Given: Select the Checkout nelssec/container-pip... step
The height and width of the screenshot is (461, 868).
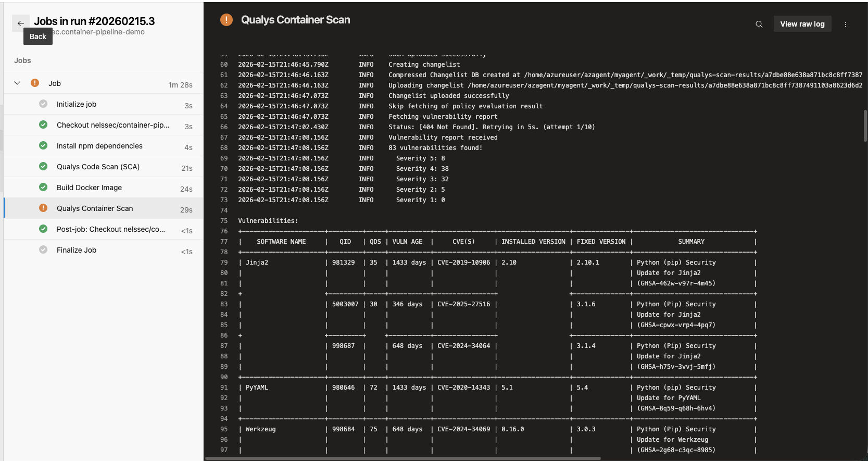Looking at the screenshot, I should pyautogui.click(x=103, y=125).
